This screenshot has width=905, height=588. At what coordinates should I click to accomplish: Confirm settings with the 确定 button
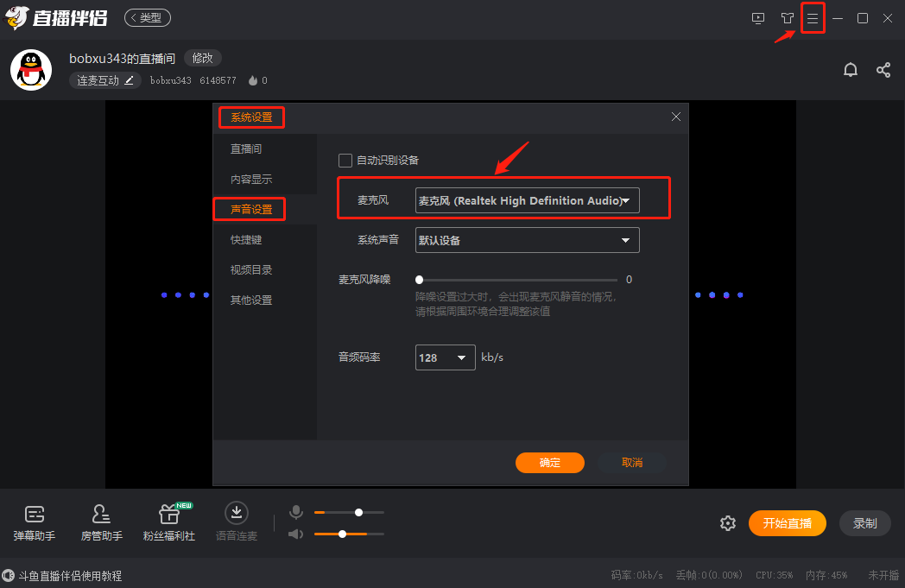[x=550, y=463]
